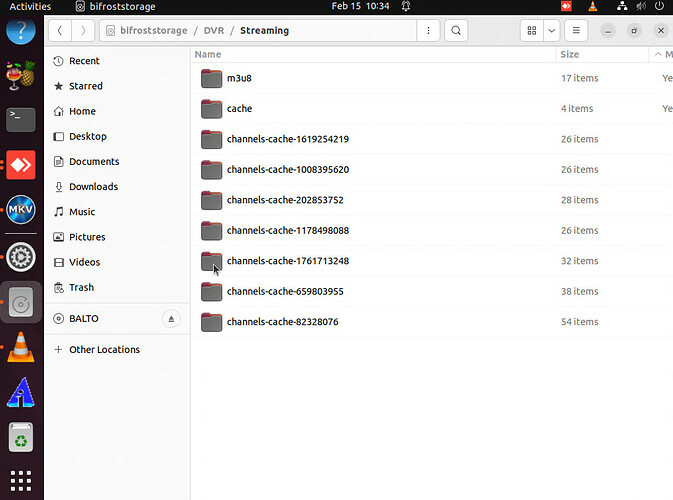Open the hamburger main menu
Screen dimensions: 673x500
(576, 31)
